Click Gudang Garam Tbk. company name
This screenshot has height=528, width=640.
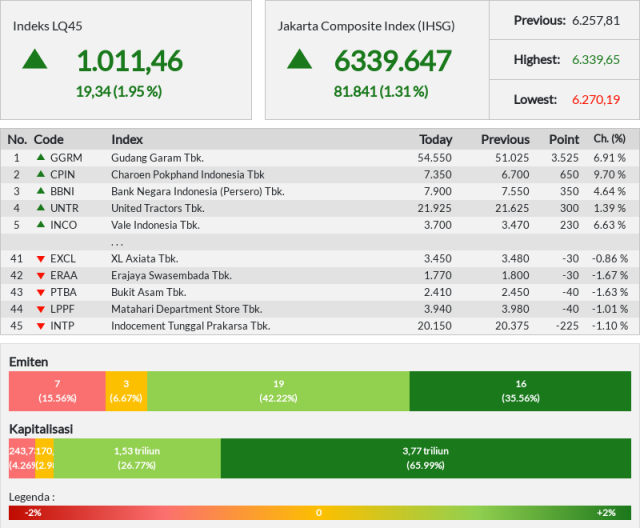pyautogui.click(x=157, y=158)
